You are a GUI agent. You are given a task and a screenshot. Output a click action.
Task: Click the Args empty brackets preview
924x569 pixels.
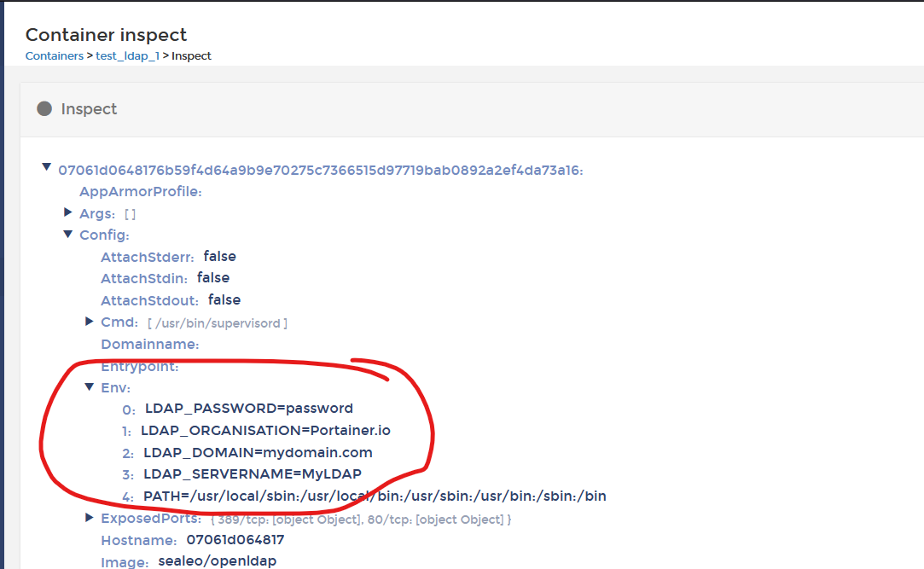click(x=131, y=214)
